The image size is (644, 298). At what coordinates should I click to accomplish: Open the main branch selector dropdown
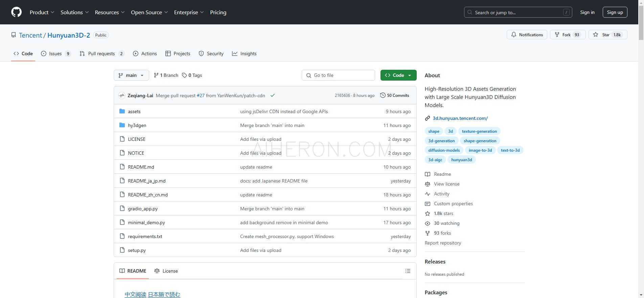(131, 75)
